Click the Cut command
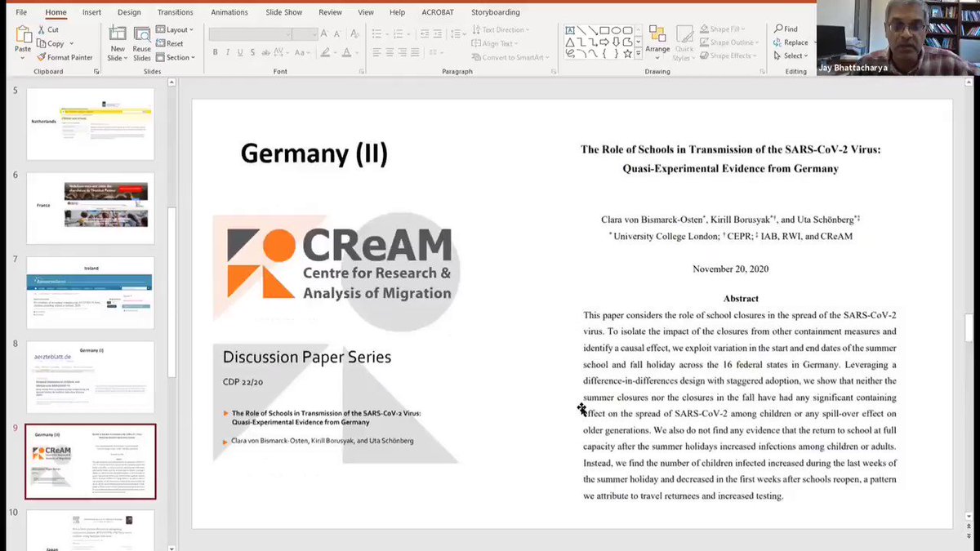 tap(47, 29)
